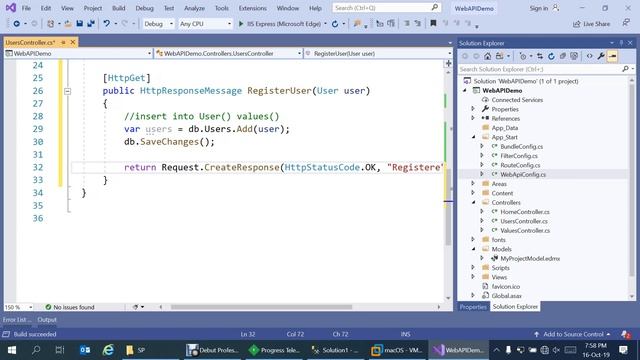Click the Home icon in Solution Explorer
640x360 pixels.
487,56
